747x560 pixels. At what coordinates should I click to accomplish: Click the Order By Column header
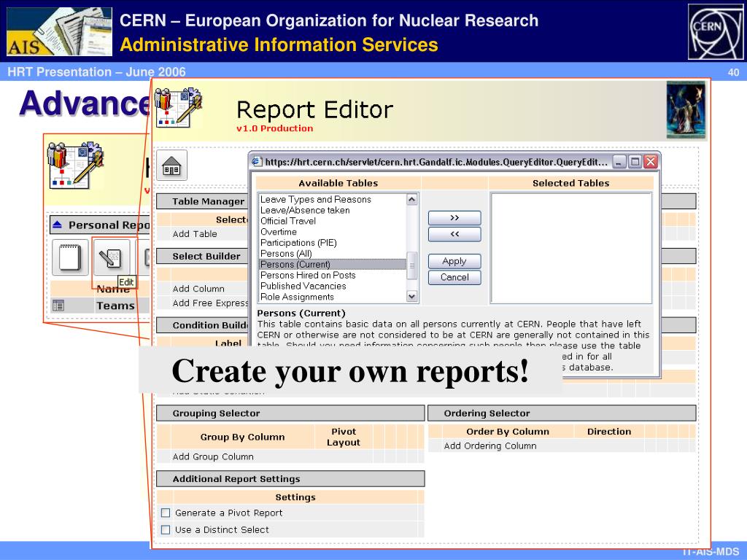pyautogui.click(x=508, y=432)
